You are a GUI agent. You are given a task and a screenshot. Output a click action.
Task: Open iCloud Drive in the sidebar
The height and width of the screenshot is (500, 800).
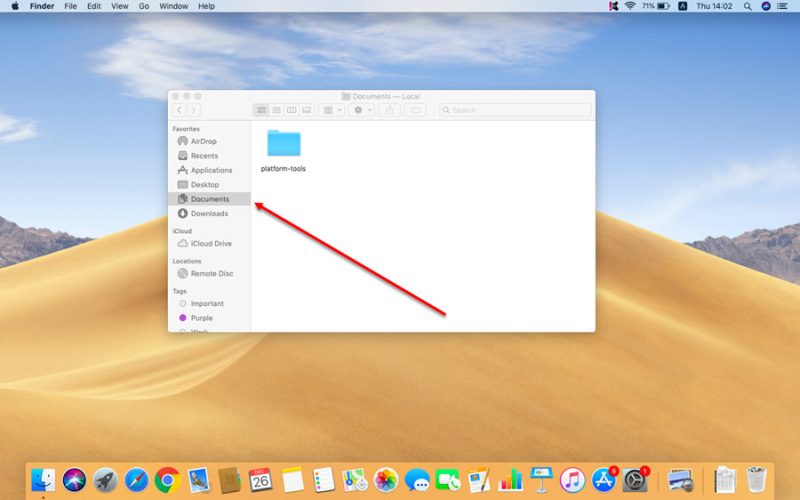pos(210,243)
